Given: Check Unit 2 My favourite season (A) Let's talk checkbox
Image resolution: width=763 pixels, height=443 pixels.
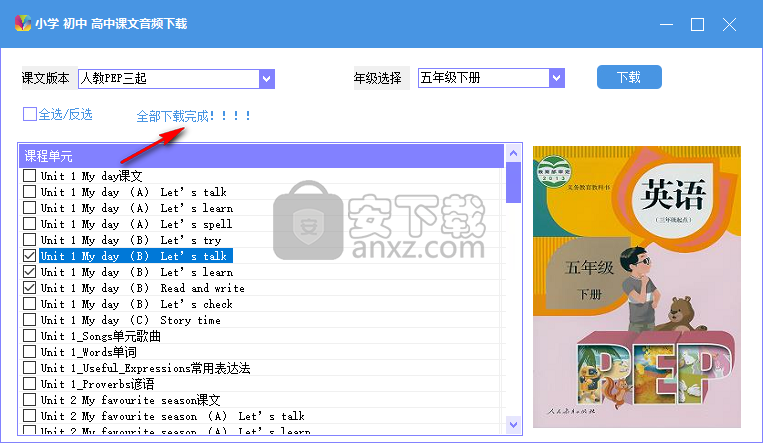Looking at the screenshot, I should tap(30, 416).
